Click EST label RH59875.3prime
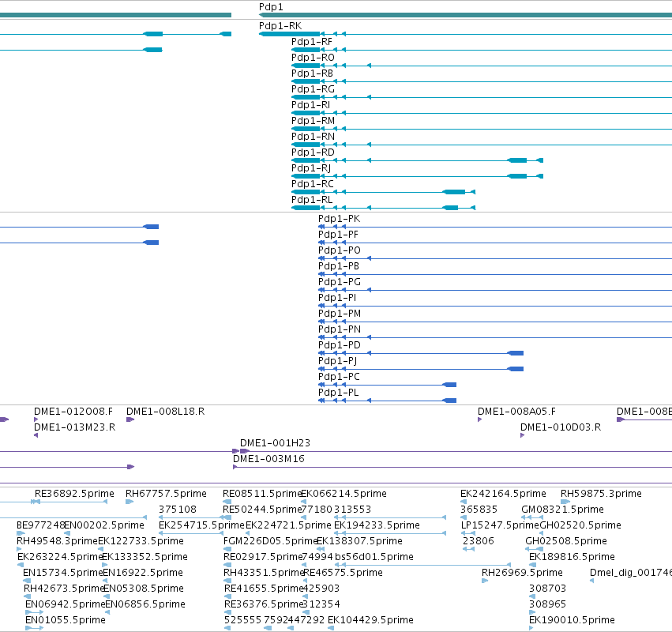The height and width of the screenshot is (632, 672). click(601, 494)
